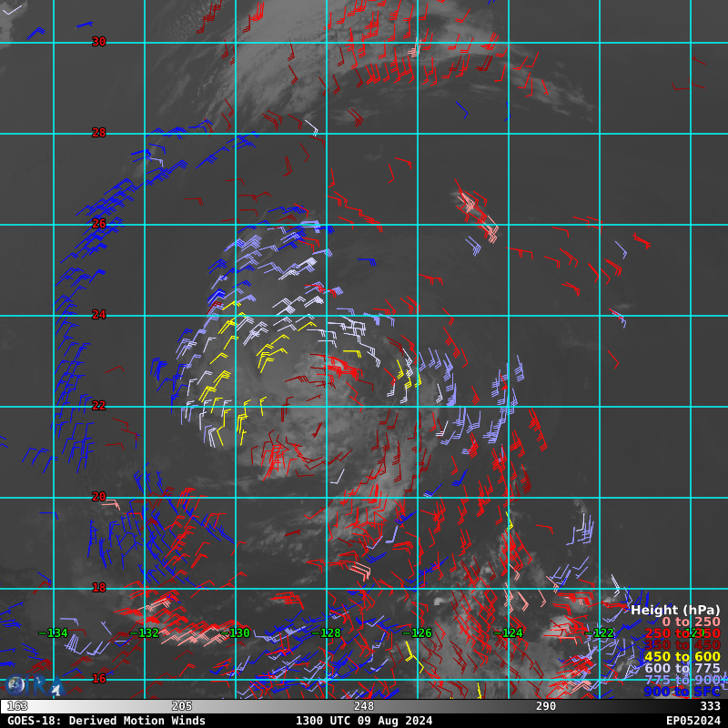Click the 20 latitude label
The image size is (728, 728).
98,497
